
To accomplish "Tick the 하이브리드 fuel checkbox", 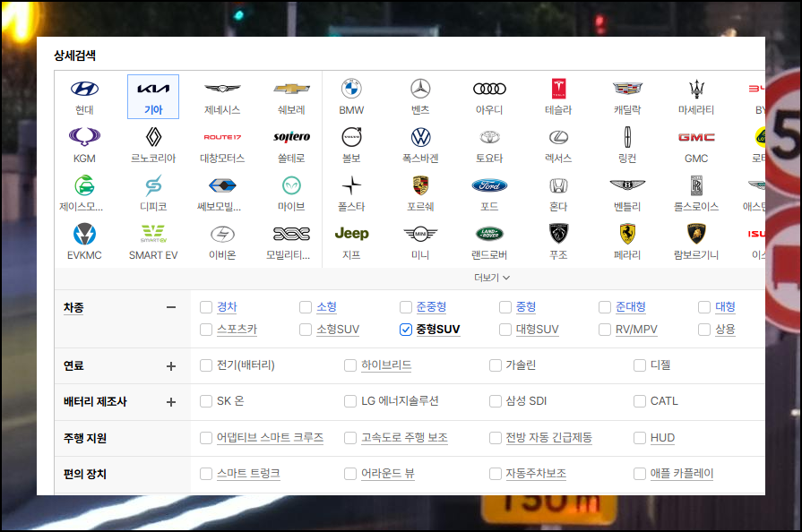I will pyautogui.click(x=350, y=365).
